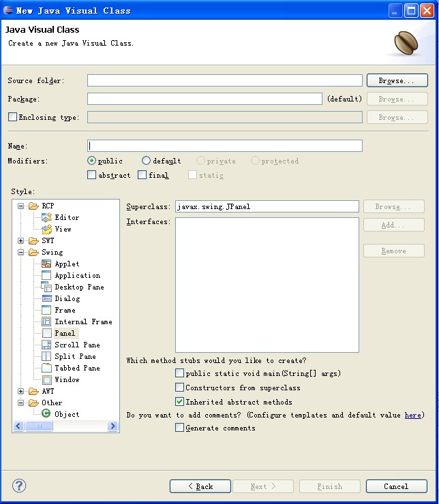Viewport: 439px width, 504px height.
Task: Click the Superclass text field
Action: point(267,206)
